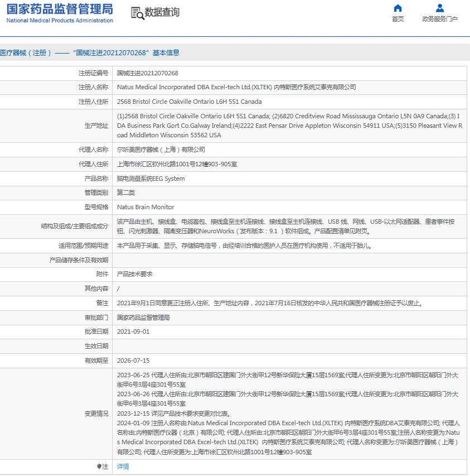Click the slash value in 其他内容 row
The image size is (470, 476).
tap(118, 289)
